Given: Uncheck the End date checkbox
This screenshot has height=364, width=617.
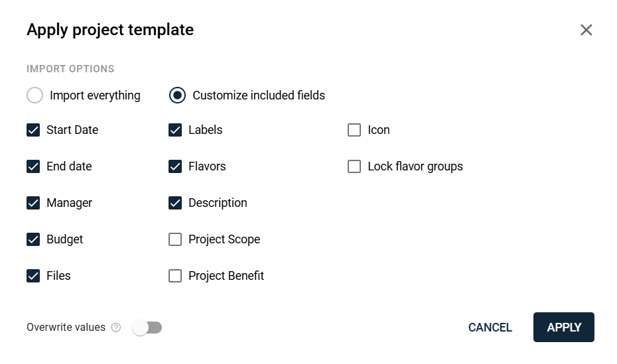Looking at the screenshot, I should 33,166.
